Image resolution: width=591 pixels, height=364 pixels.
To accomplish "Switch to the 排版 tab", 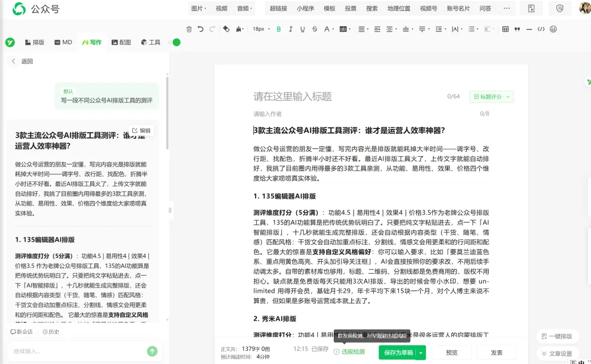I will pyautogui.click(x=34, y=43).
